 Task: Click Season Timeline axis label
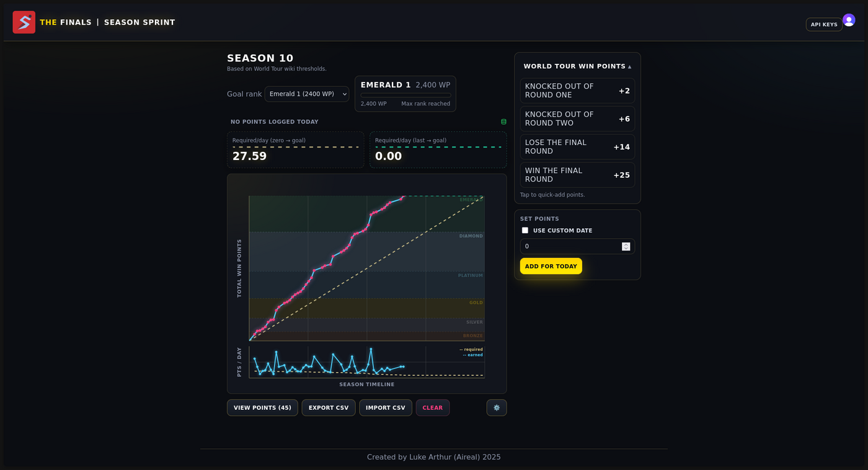pyautogui.click(x=367, y=384)
